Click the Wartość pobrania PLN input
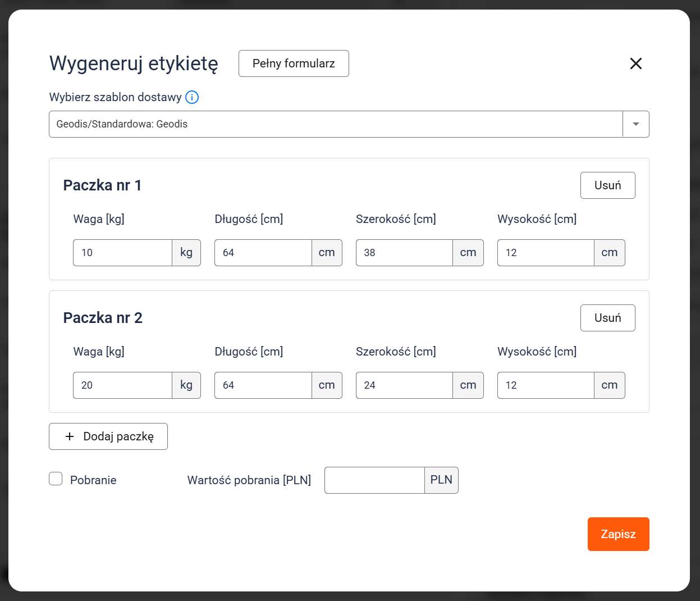700x601 pixels. [374, 480]
